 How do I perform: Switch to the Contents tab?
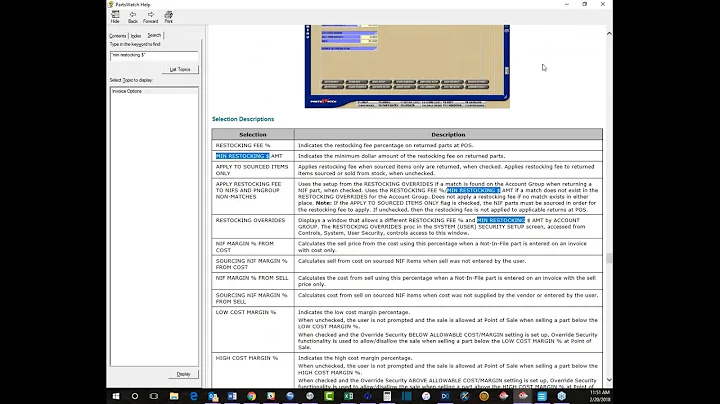pyautogui.click(x=118, y=36)
